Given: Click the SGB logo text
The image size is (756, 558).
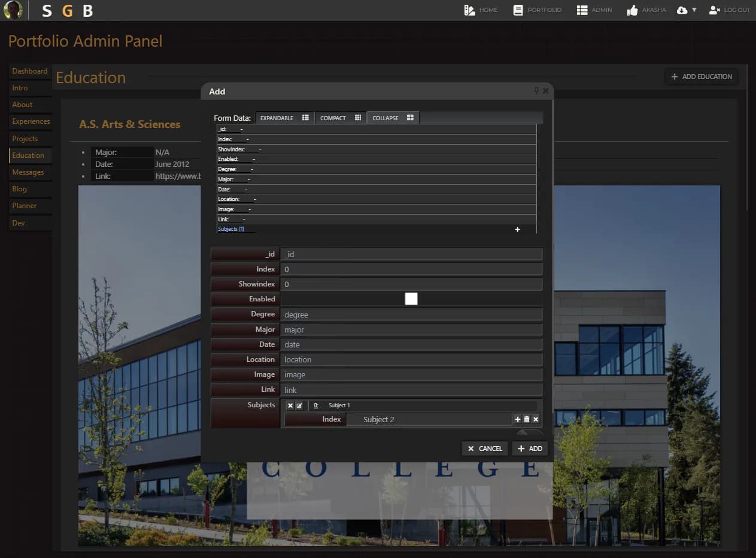Looking at the screenshot, I should click(67, 11).
